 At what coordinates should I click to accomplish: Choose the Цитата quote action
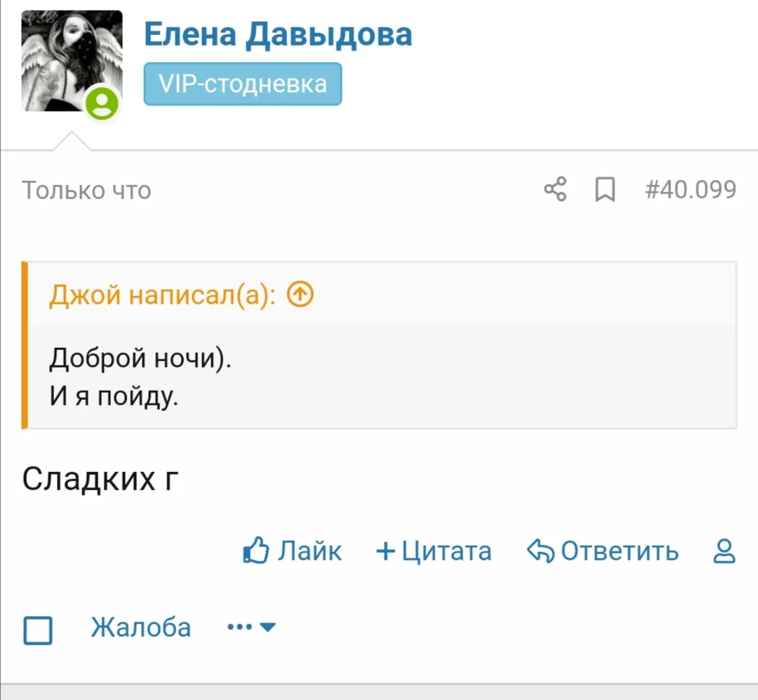coord(447,551)
